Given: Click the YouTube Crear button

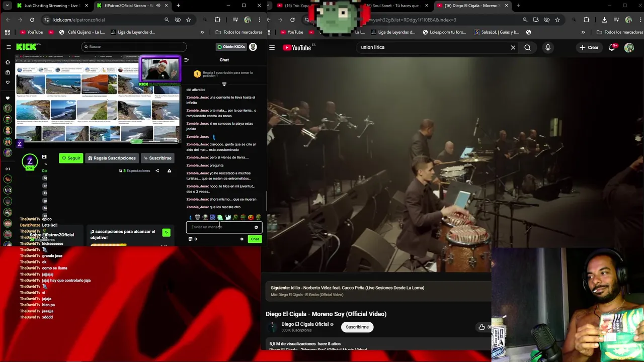Looking at the screenshot, I should pos(589,47).
